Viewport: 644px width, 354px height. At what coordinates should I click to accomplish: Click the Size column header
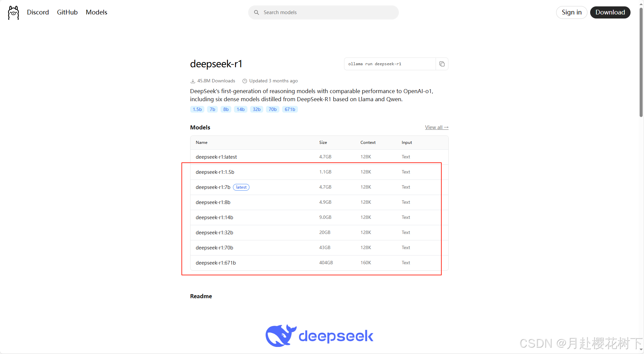(323, 143)
